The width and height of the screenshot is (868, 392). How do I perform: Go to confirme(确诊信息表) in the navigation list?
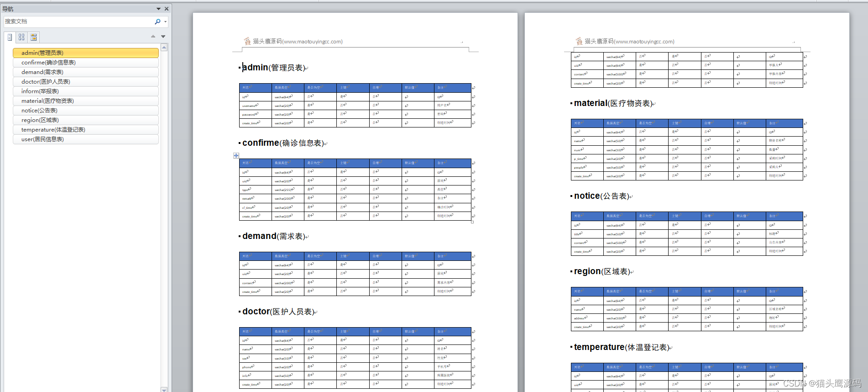86,63
